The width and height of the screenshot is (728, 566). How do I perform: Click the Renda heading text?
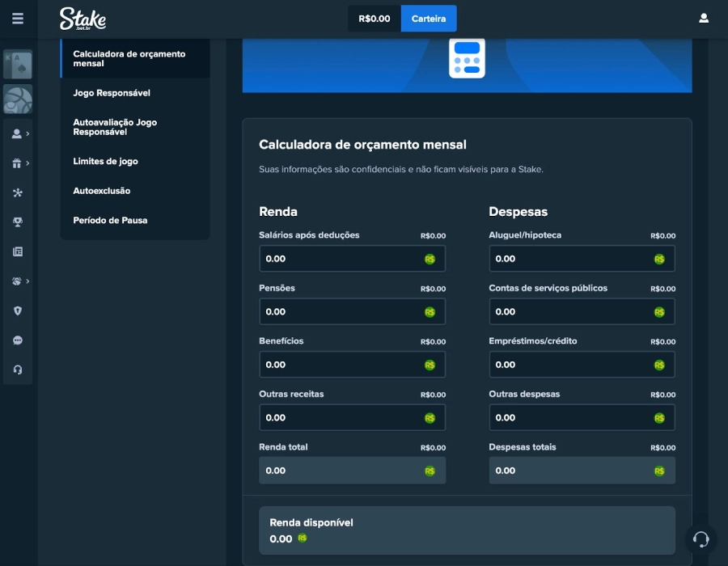[278, 212]
